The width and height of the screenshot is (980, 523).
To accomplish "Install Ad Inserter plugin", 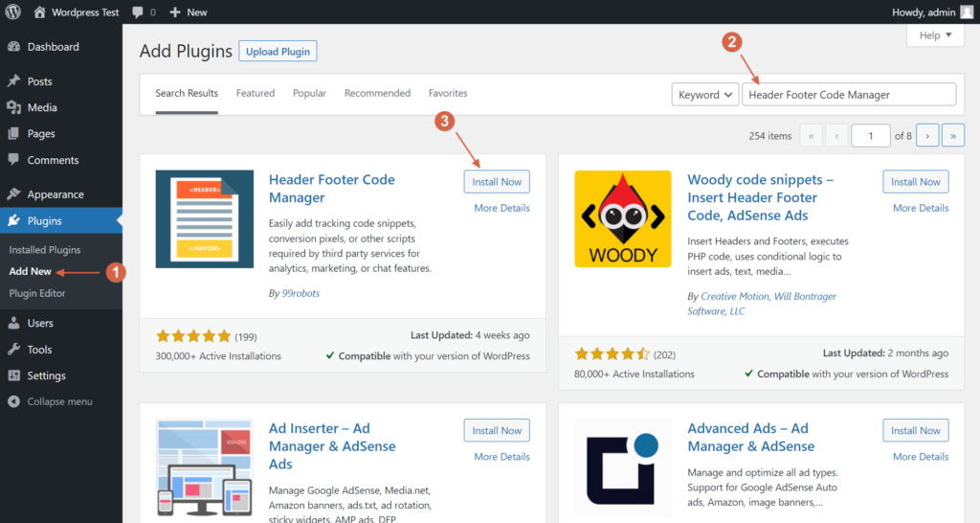I will coord(497,430).
